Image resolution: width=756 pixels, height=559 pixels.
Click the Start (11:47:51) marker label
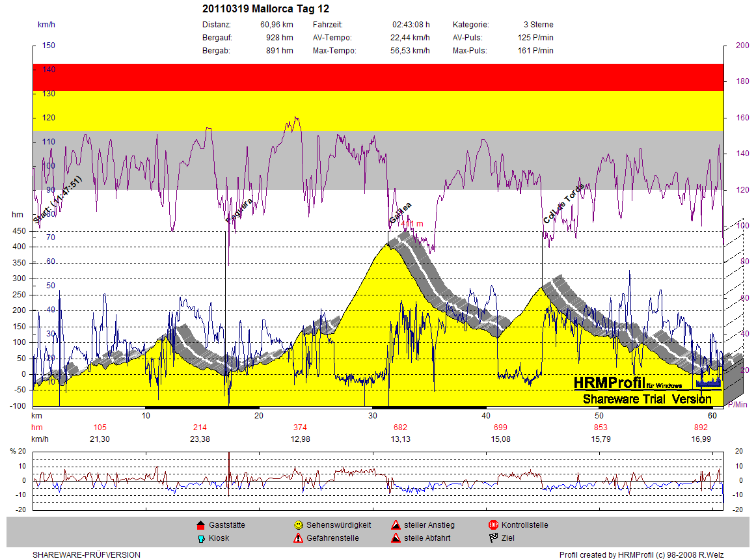tap(57, 201)
